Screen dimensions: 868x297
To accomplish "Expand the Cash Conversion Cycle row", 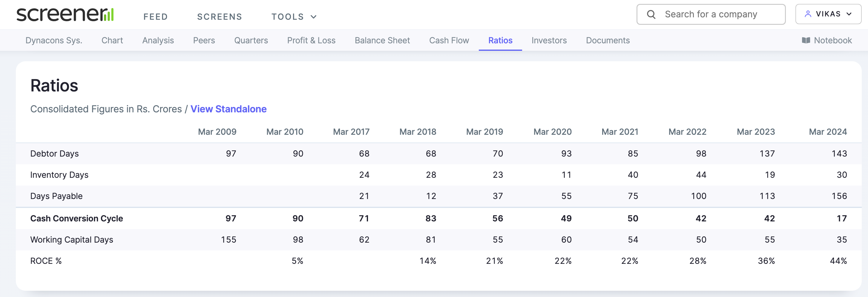I will [x=76, y=218].
